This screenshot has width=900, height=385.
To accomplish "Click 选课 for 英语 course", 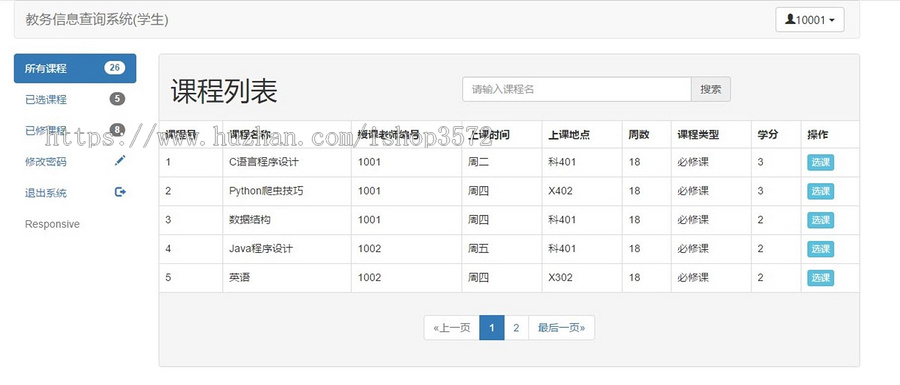I will click(820, 278).
